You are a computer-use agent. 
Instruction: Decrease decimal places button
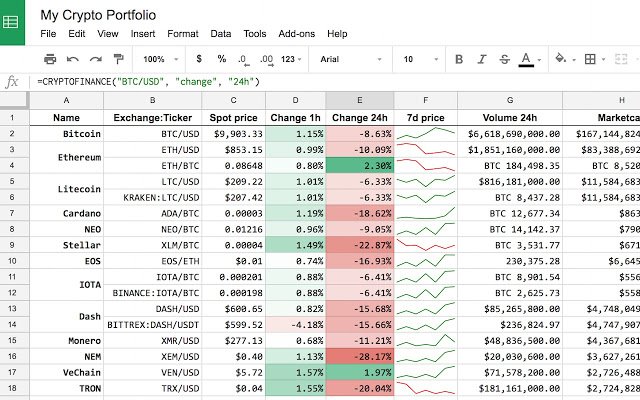243,60
